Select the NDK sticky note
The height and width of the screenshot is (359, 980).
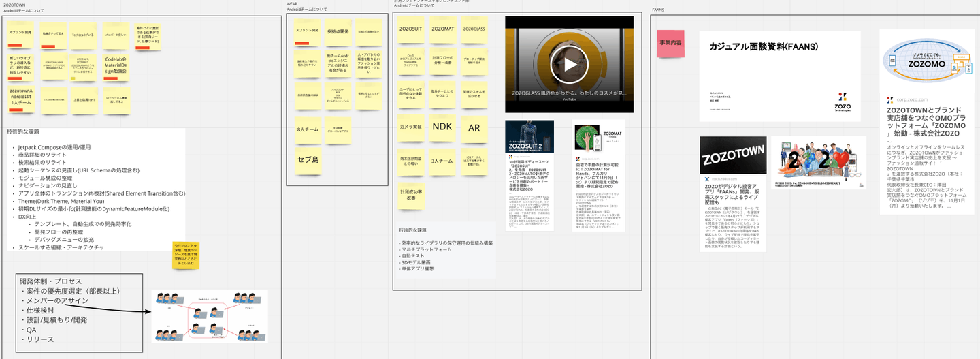pyautogui.click(x=442, y=127)
